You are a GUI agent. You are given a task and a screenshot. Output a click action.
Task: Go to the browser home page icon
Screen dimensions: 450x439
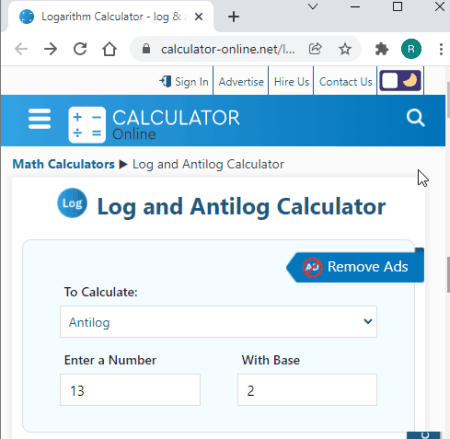coord(109,49)
